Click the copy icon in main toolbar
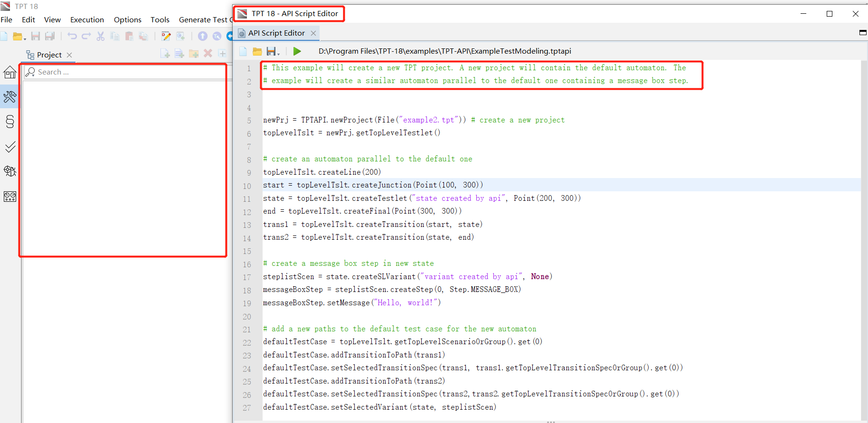The height and width of the screenshot is (423, 868). 115,36
